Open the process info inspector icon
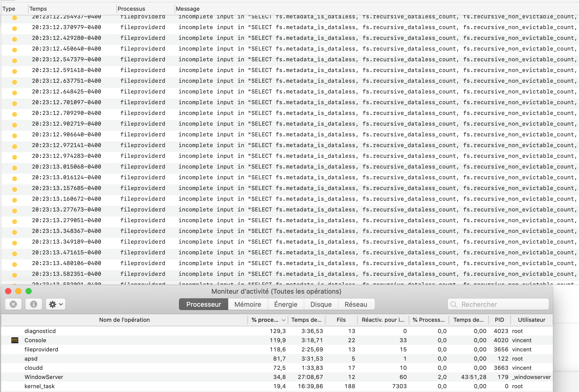The width and height of the screenshot is (579, 392). point(34,304)
